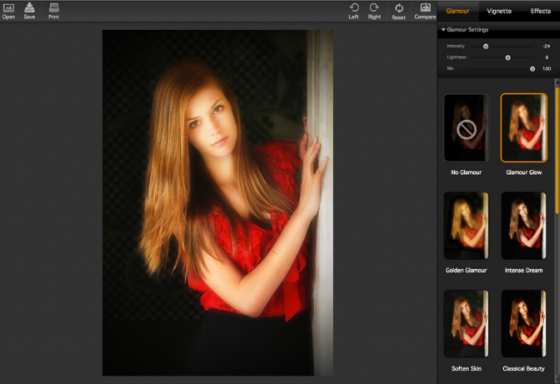Apply the Glamour Glow preset

(x=524, y=128)
